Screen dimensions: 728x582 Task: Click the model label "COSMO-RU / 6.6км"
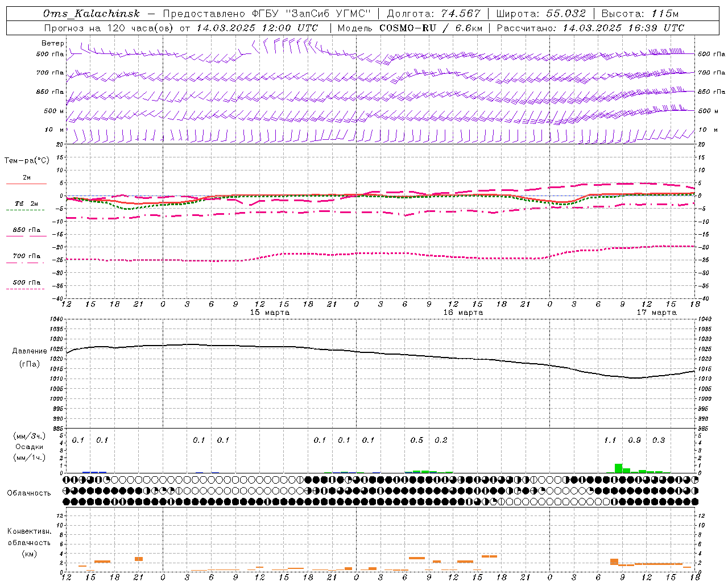coord(431,28)
